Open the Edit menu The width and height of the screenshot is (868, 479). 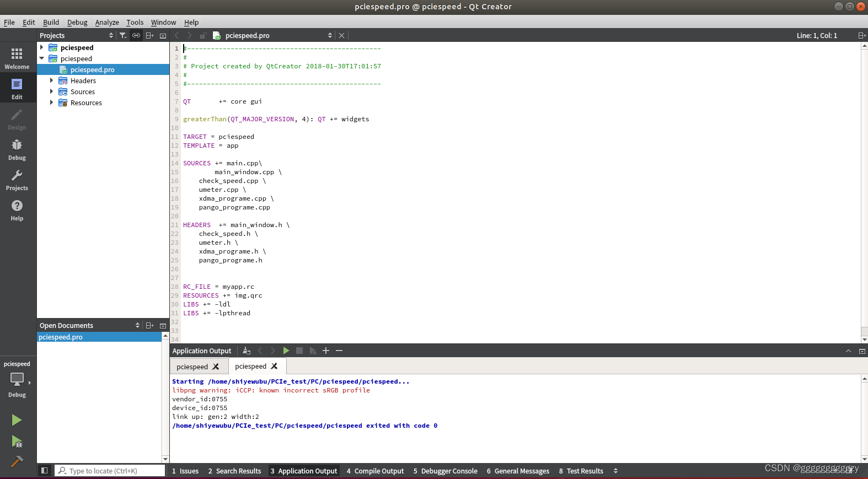(x=29, y=22)
